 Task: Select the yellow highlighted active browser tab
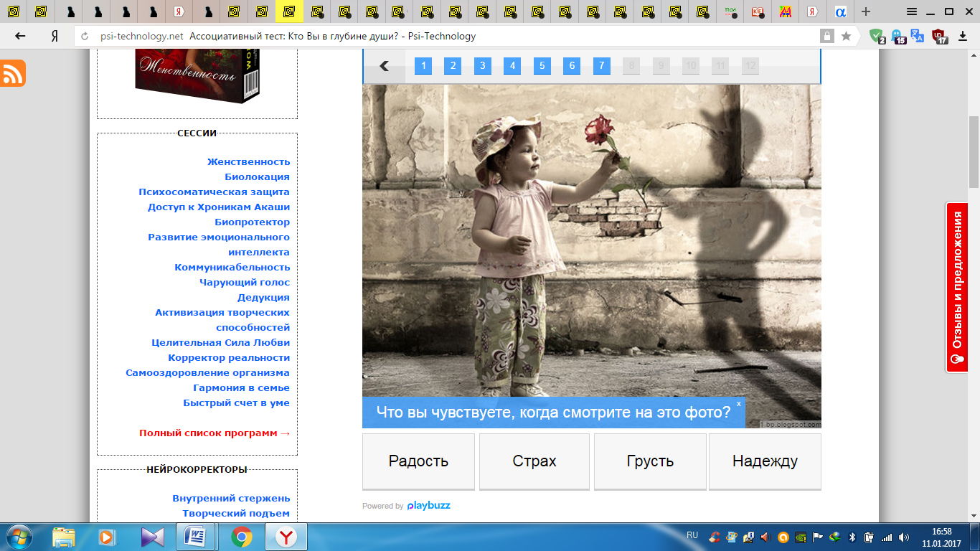point(289,11)
